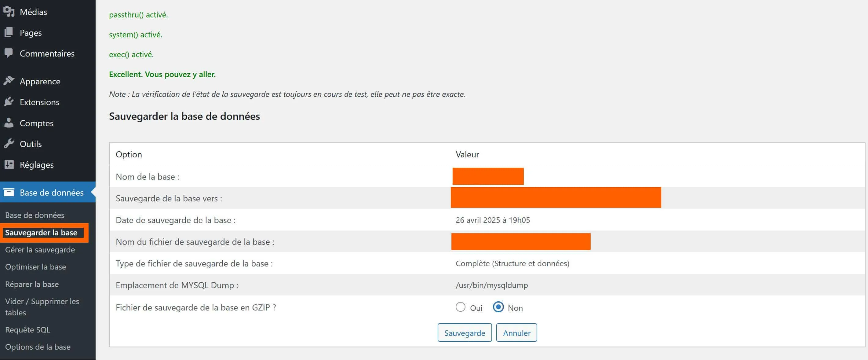This screenshot has width=868, height=360.
Task: Click the Base de données archive icon
Action: [x=9, y=193]
